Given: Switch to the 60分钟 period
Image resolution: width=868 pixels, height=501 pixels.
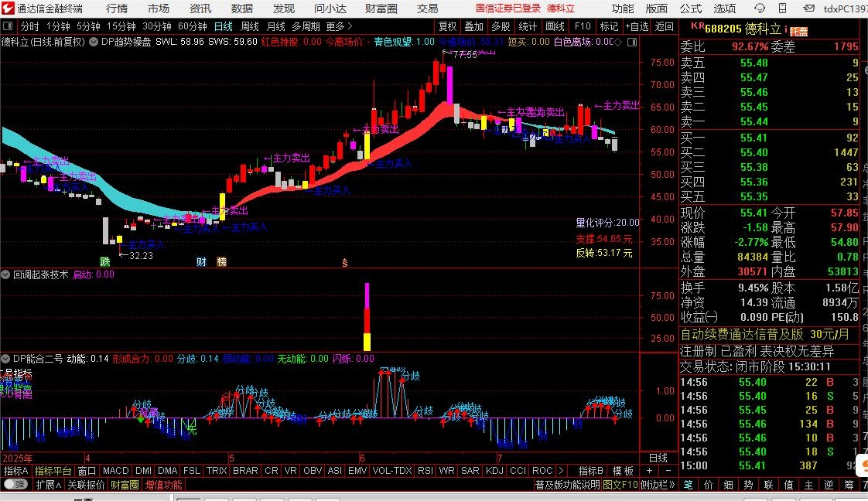Looking at the screenshot, I should (193, 26).
